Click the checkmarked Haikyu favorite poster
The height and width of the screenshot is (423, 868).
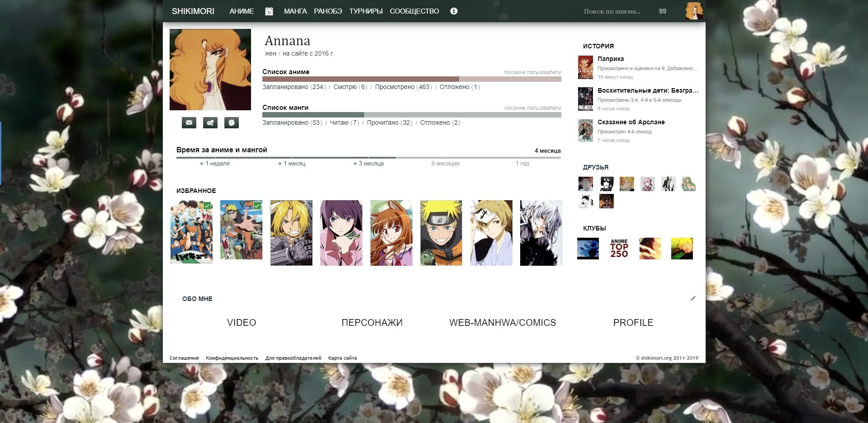[191, 232]
